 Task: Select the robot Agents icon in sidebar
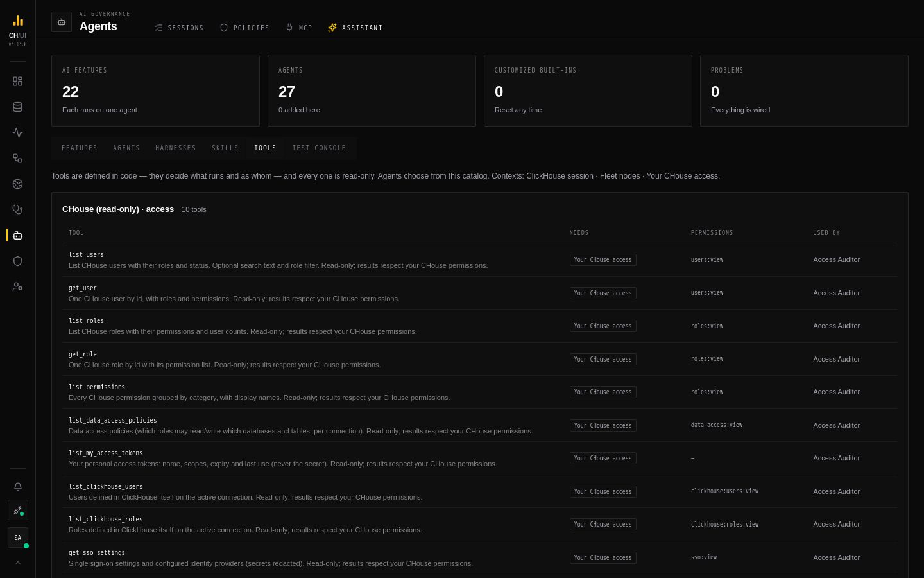coord(18,236)
